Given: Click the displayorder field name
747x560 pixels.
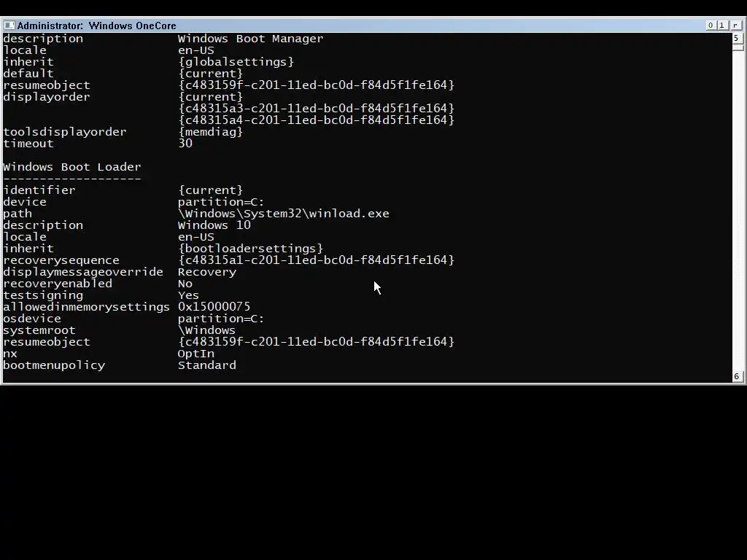Looking at the screenshot, I should [46, 97].
